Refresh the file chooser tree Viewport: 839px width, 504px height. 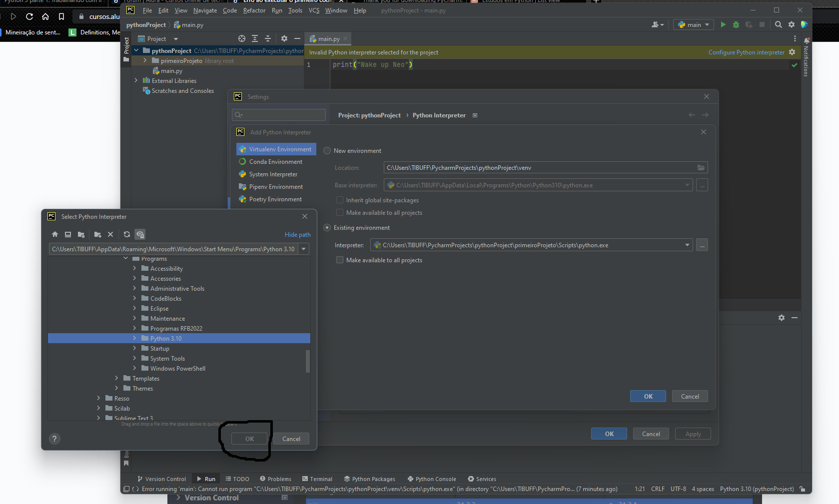[127, 234]
